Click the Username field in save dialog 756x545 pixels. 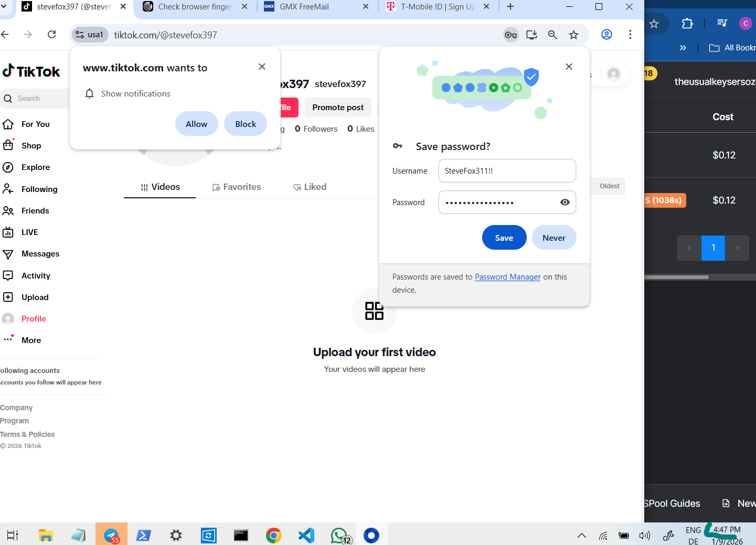(x=507, y=171)
